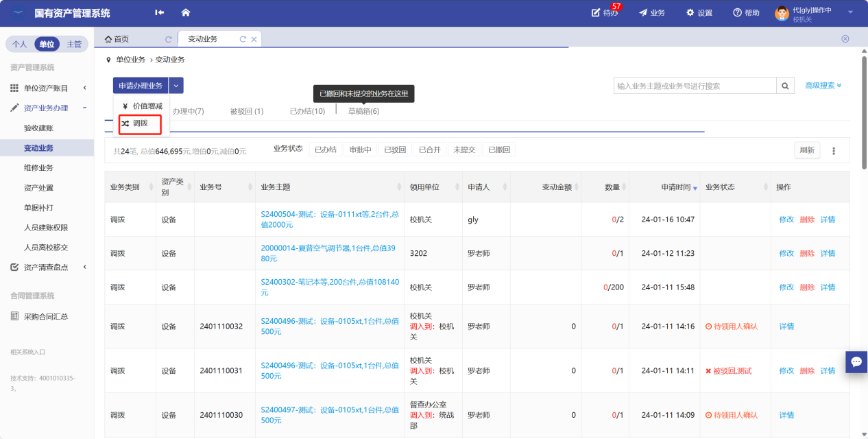Viewport: 868px width, 439px height.
Task: Toggle the 未提交 status filter
Action: point(464,150)
